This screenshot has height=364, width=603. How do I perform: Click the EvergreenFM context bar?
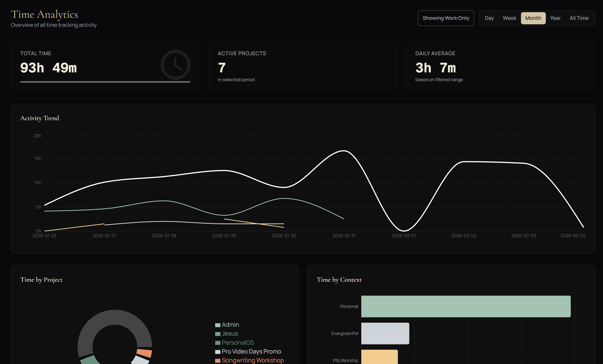[x=385, y=334]
